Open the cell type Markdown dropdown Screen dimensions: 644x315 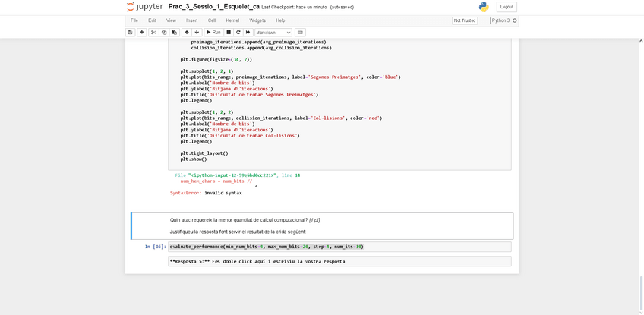click(273, 33)
